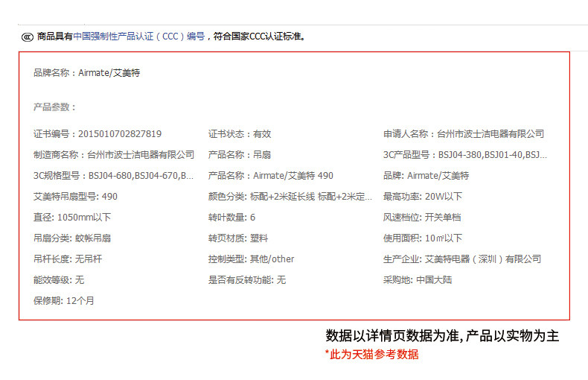Screen dimensions: 588x380
Task: Click the 艾美特吊扇型号: 490 entry
Action: (x=75, y=197)
